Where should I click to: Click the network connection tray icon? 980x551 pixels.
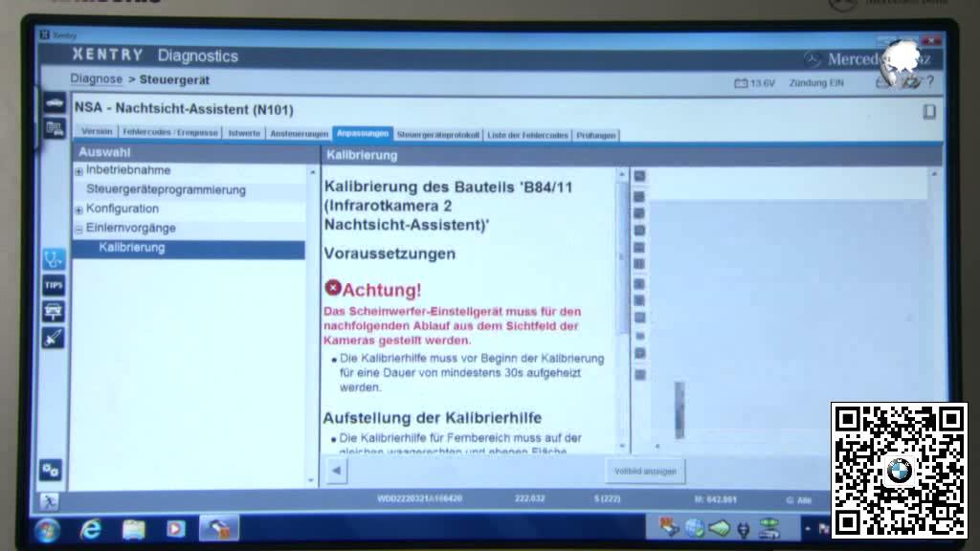[x=769, y=529]
